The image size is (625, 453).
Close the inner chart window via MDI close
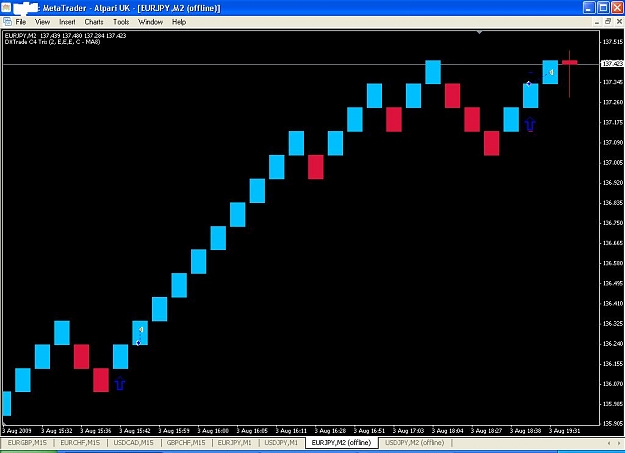(619, 22)
